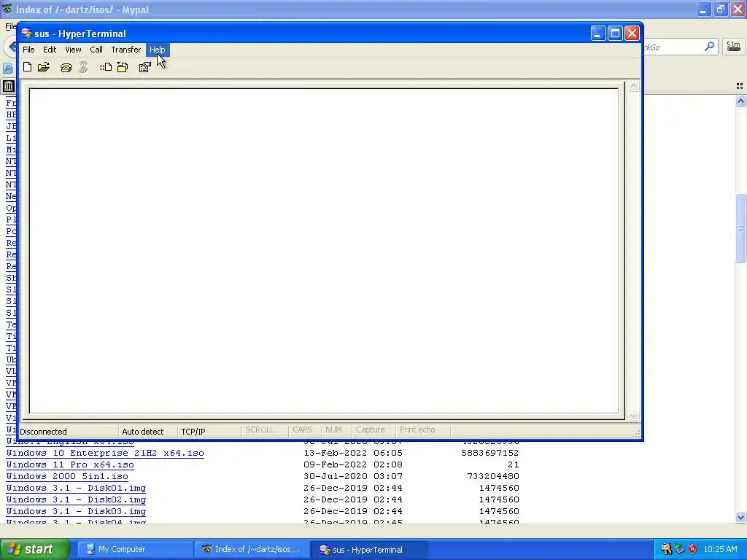
Task: Open the Windows 3.1 - Disk03.img link
Action: tap(76, 511)
